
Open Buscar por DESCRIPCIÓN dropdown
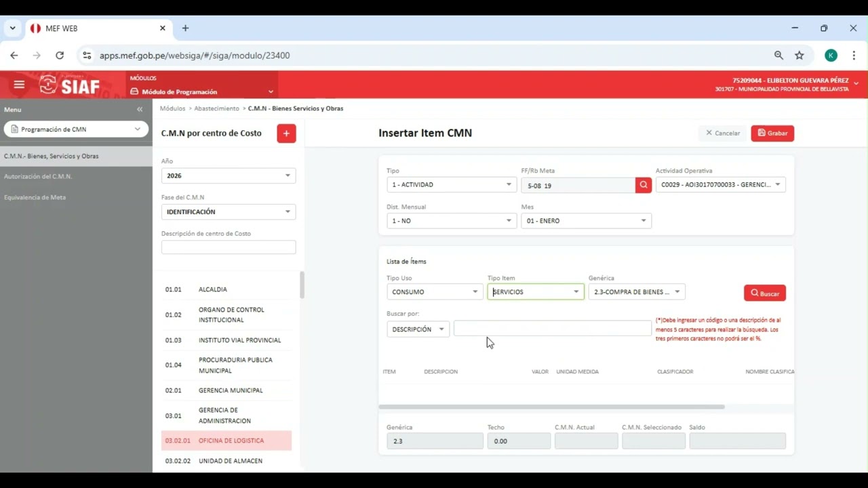(418, 329)
